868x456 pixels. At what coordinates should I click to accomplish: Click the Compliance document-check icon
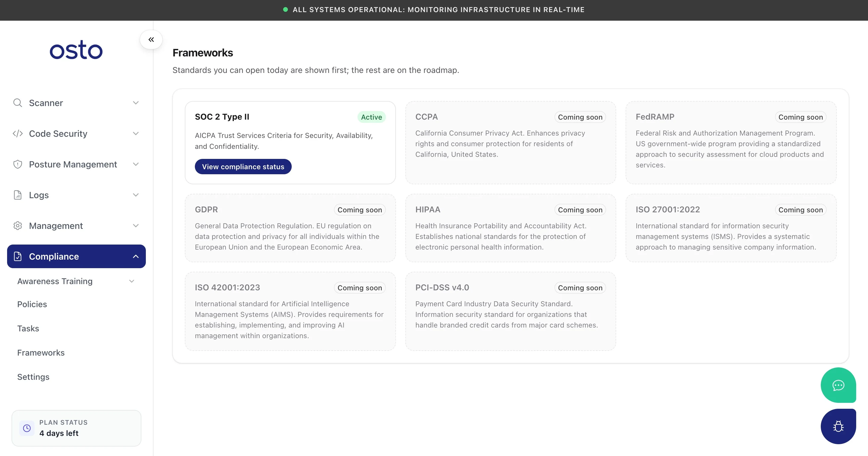click(x=17, y=256)
